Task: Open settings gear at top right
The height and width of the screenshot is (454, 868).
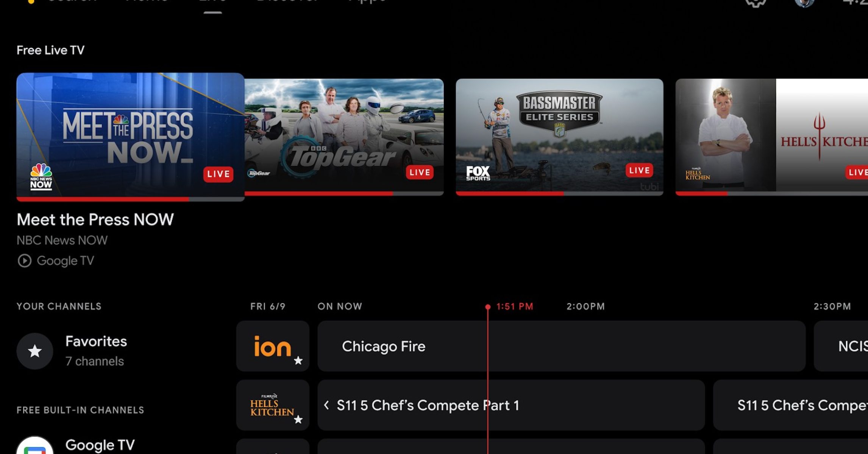Action: 756,3
